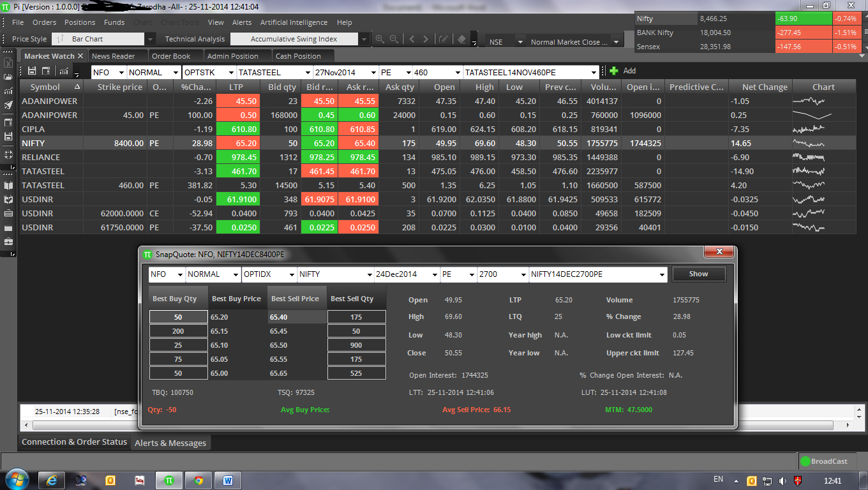This screenshot has height=490, width=868.
Task: Switch to Alerts & Messages tab
Action: click(x=169, y=443)
